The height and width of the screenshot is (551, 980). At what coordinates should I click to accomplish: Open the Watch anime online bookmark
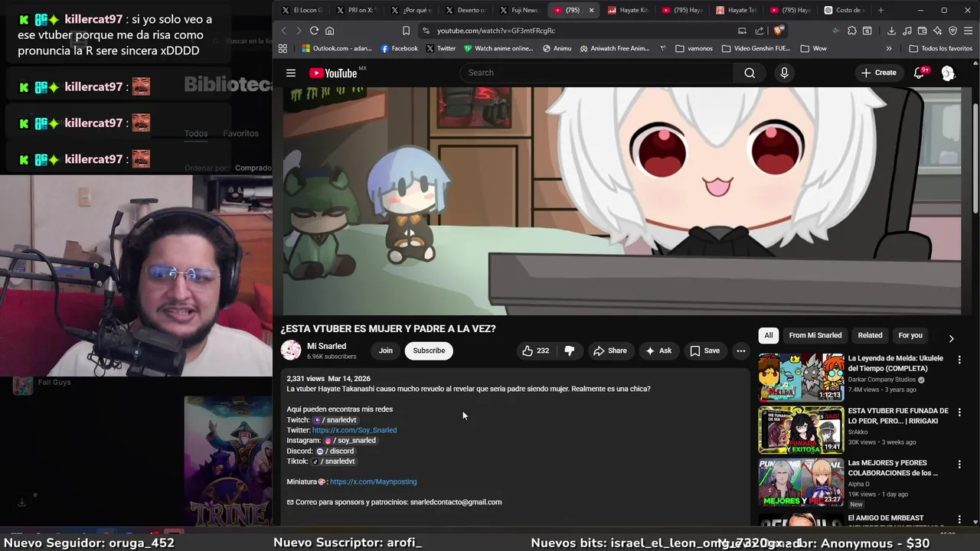tap(498, 48)
